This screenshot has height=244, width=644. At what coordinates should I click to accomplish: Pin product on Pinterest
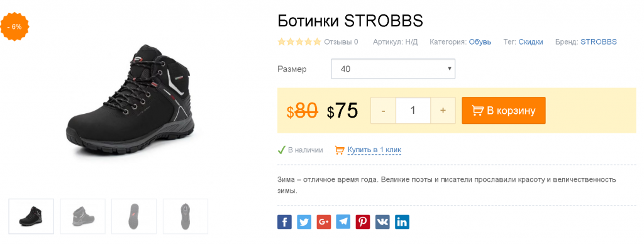tap(363, 222)
